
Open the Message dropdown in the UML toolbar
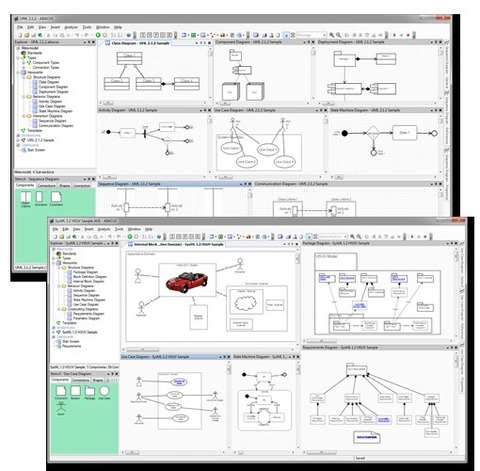click(x=311, y=35)
